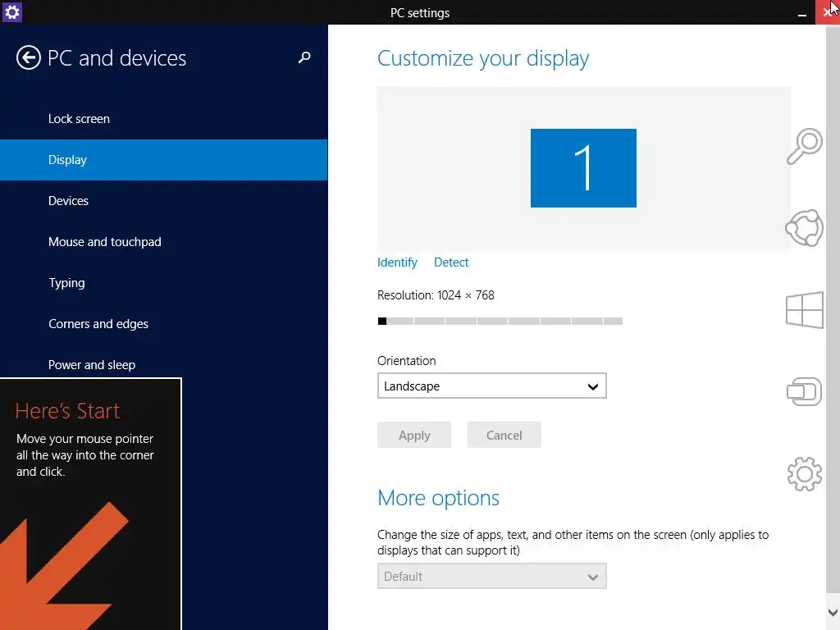Click the Detect link
840x630 pixels.
pos(451,262)
